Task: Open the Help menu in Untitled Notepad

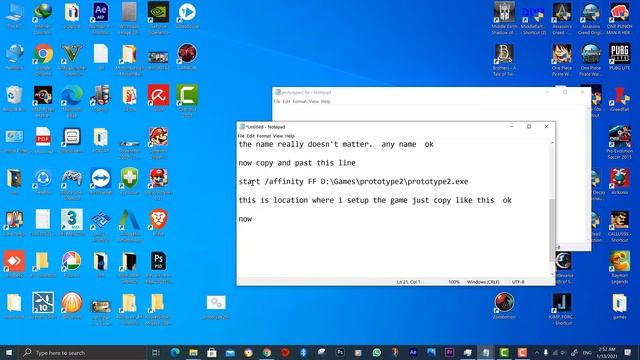Action: pyautogui.click(x=289, y=136)
